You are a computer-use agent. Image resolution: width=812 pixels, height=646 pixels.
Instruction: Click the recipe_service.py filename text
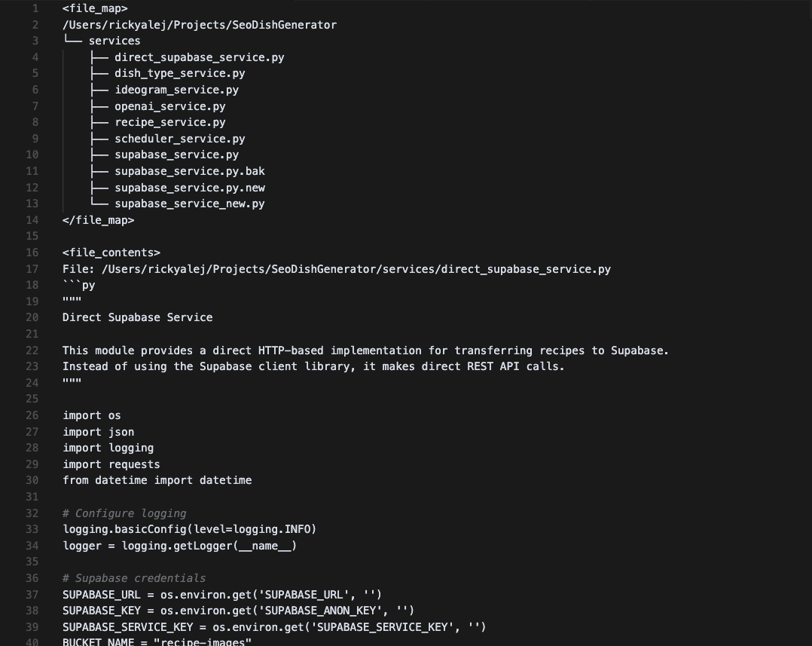click(169, 122)
